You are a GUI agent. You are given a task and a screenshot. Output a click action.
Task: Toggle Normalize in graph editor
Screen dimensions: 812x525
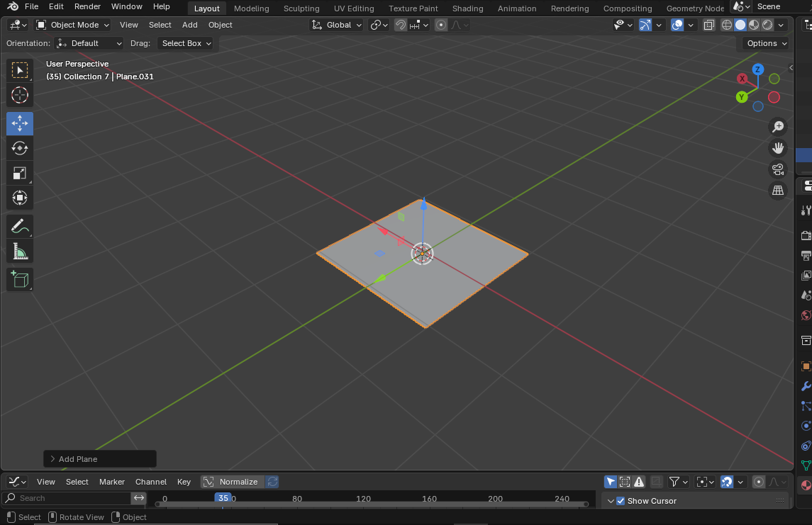[233, 482]
